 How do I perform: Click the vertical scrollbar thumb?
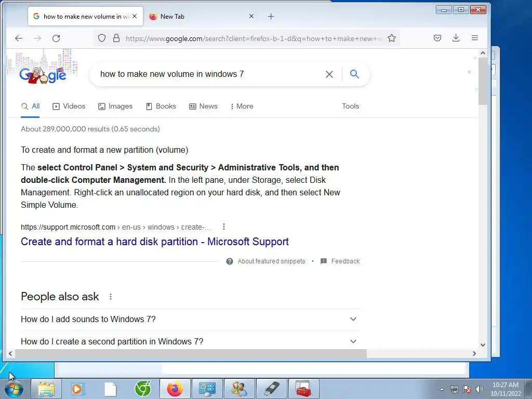click(x=483, y=82)
